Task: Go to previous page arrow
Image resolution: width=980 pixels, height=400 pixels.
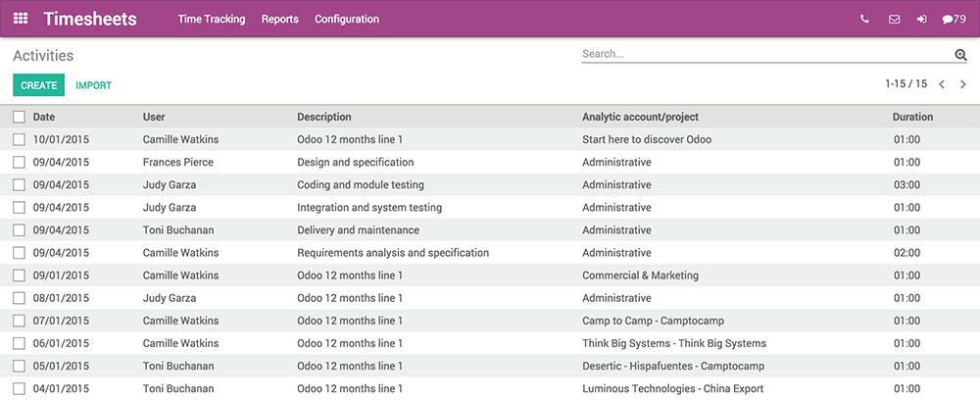Action: [942, 84]
